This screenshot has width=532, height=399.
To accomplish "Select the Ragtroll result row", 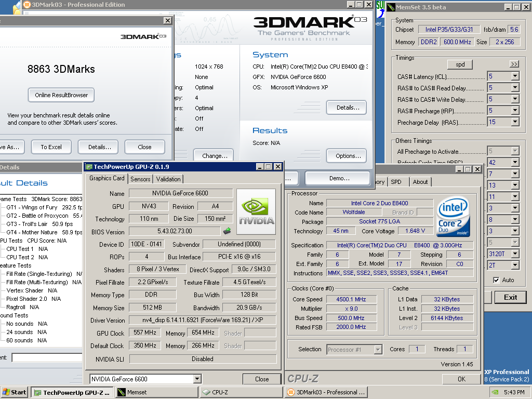I will pos(23,307).
